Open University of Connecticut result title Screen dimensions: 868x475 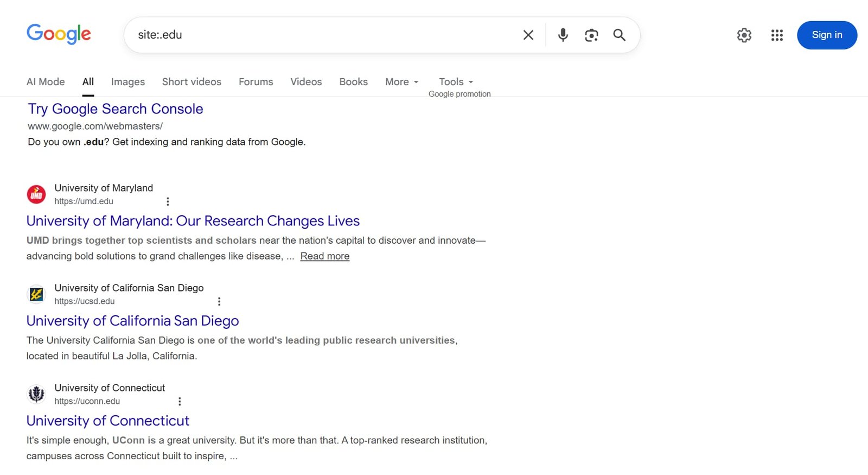click(x=108, y=421)
